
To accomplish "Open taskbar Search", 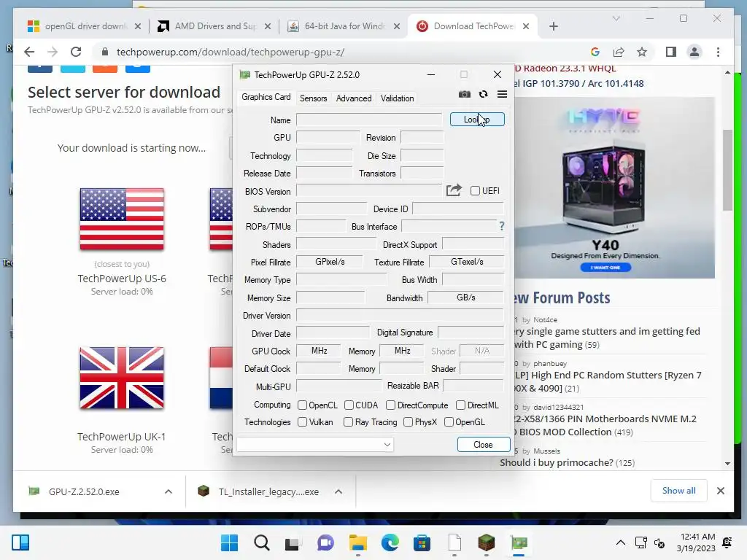I will (262, 542).
